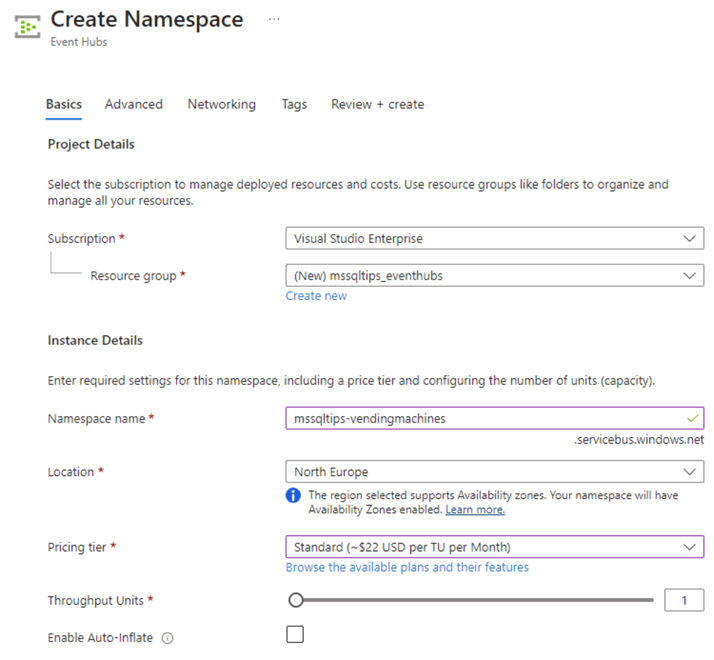The image size is (714, 660).
Task: Open the Pricing tier dropdown
Action: point(494,547)
